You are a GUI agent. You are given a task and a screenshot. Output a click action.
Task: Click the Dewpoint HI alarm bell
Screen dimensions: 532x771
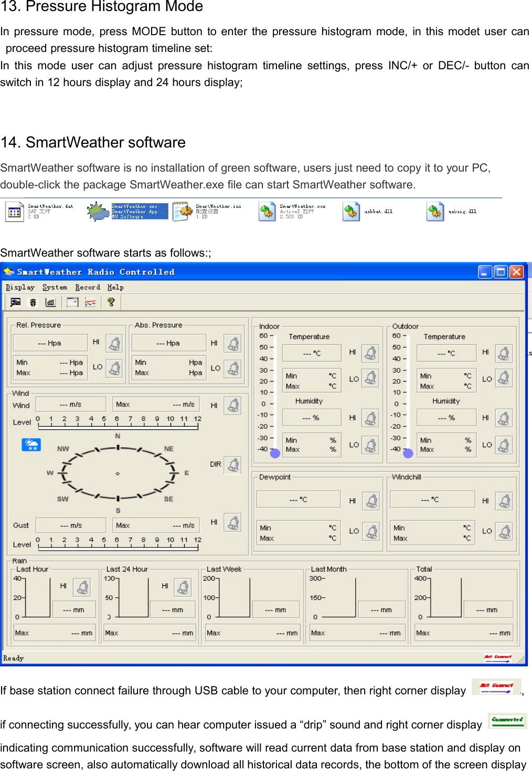[x=371, y=501]
